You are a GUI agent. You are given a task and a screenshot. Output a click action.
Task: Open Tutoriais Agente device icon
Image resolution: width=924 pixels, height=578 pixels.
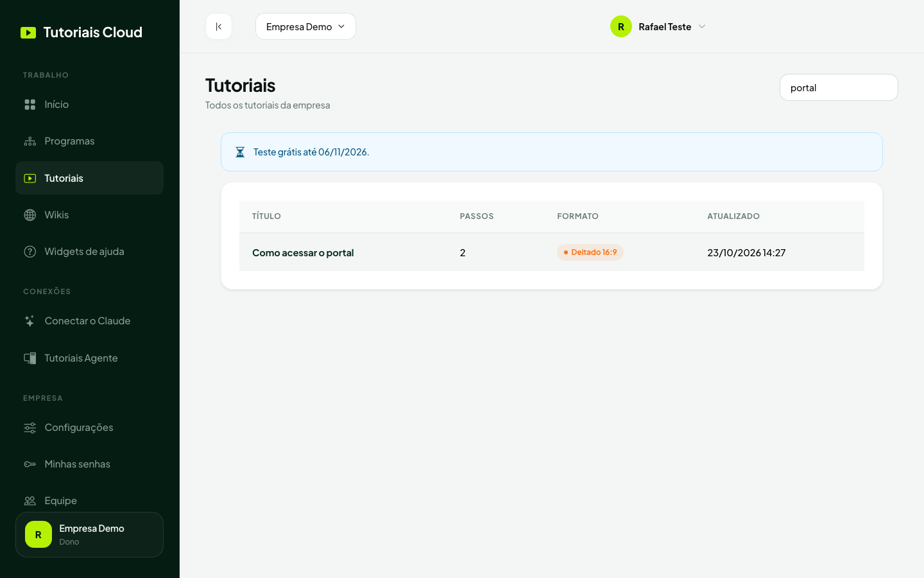30,358
